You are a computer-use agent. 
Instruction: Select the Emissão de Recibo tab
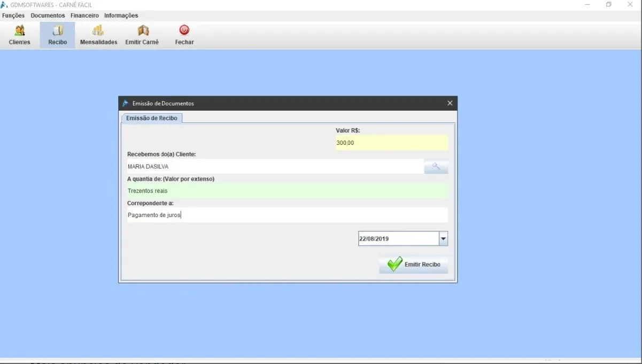(x=152, y=118)
